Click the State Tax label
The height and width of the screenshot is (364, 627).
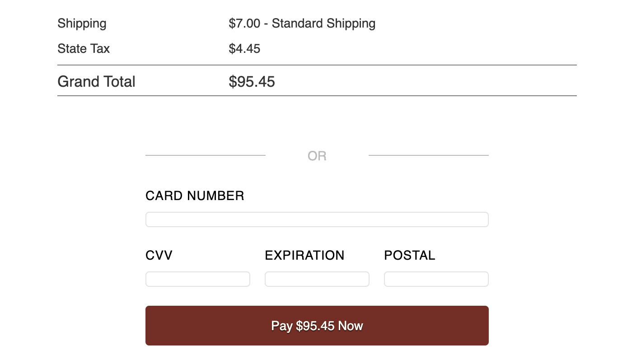(84, 49)
